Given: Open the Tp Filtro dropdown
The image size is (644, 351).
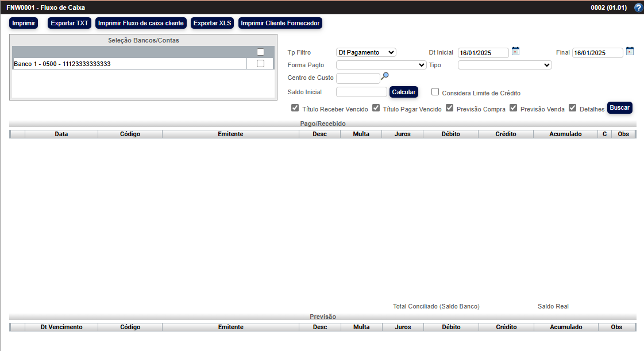Looking at the screenshot, I should 365,52.
